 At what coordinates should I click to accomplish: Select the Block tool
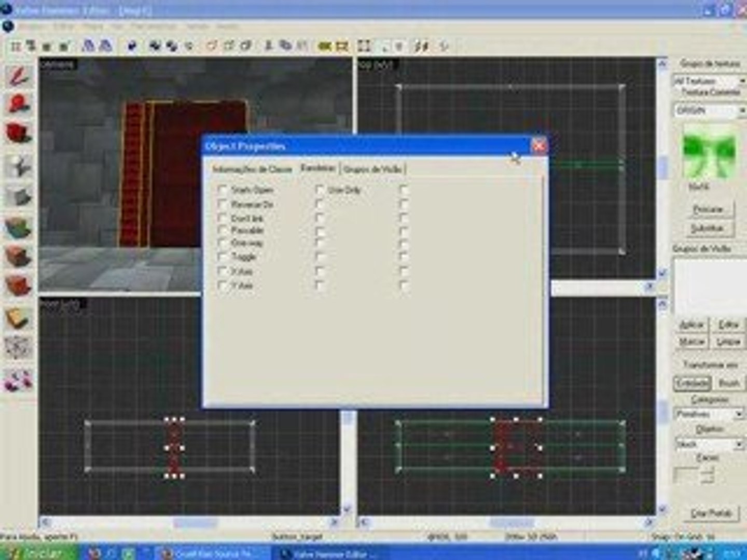[x=19, y=197]
